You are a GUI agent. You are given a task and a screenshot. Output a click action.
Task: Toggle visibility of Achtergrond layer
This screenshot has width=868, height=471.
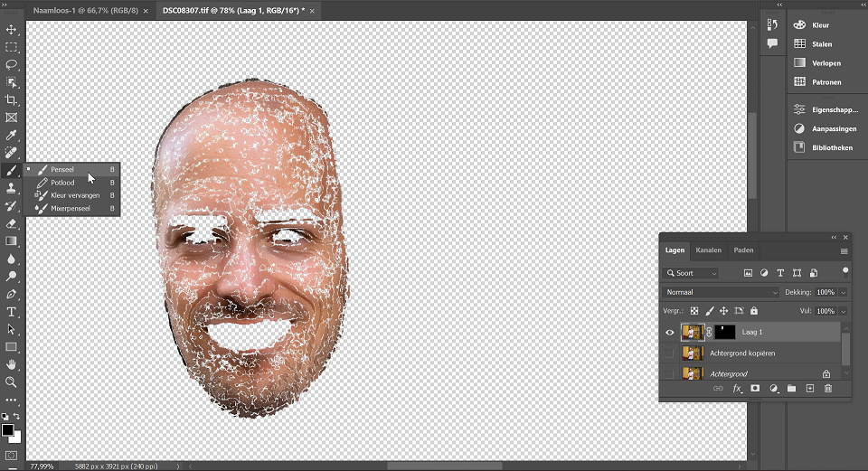(670, 373)
